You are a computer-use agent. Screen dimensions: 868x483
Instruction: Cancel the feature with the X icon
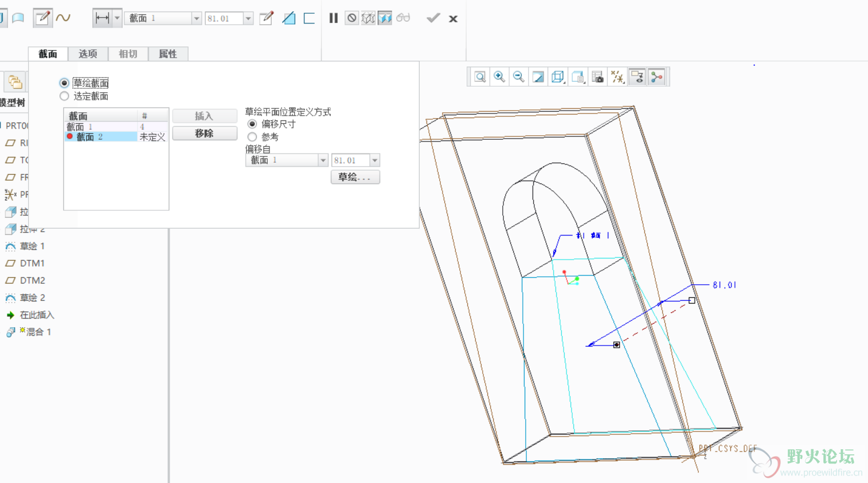click(453, 19)
